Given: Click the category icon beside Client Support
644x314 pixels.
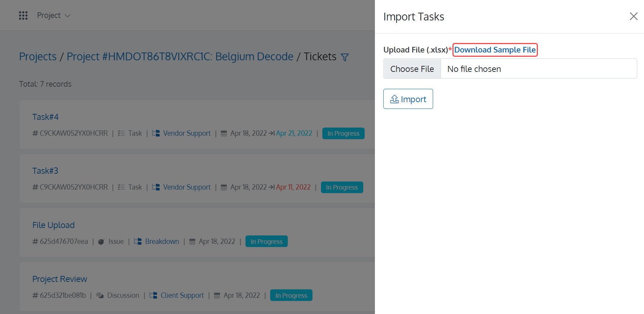Looking at the screenshot, I should coord(153,295).
